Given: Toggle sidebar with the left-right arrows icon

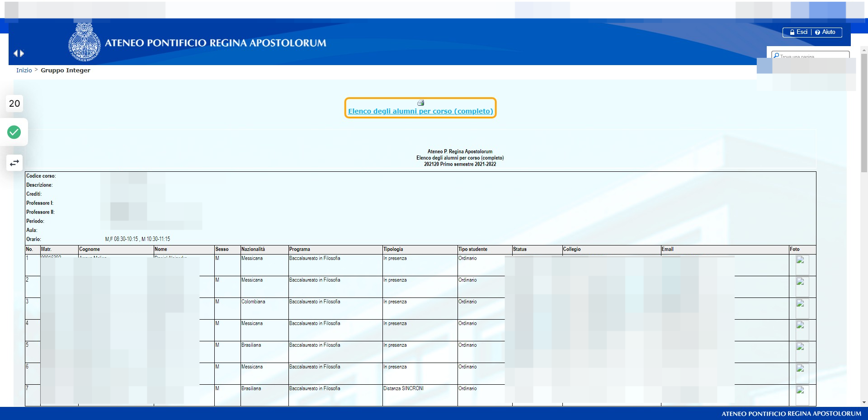Looking at the screenshot, I should (19, 53).
